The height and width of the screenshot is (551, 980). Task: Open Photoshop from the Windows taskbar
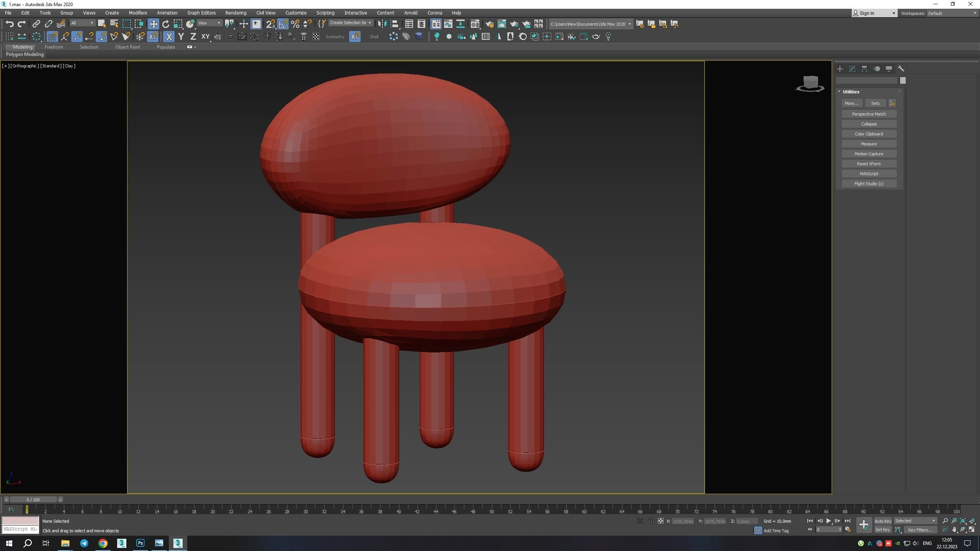click(140, 543)
